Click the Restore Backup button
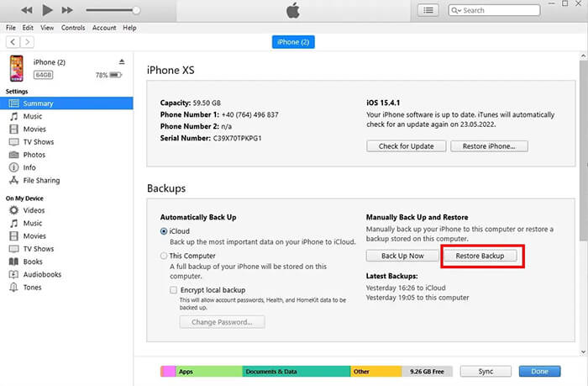Screen dimensions: 588x386 tap(480, 256)
